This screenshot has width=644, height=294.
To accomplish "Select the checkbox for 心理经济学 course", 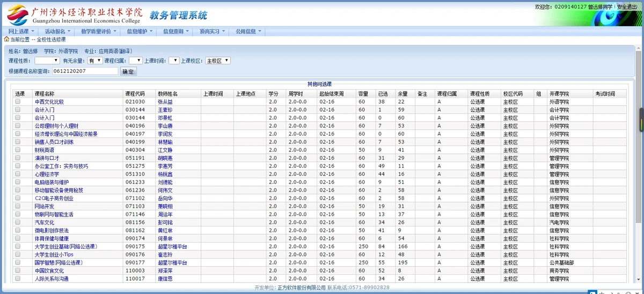I will tap(18, 174).
